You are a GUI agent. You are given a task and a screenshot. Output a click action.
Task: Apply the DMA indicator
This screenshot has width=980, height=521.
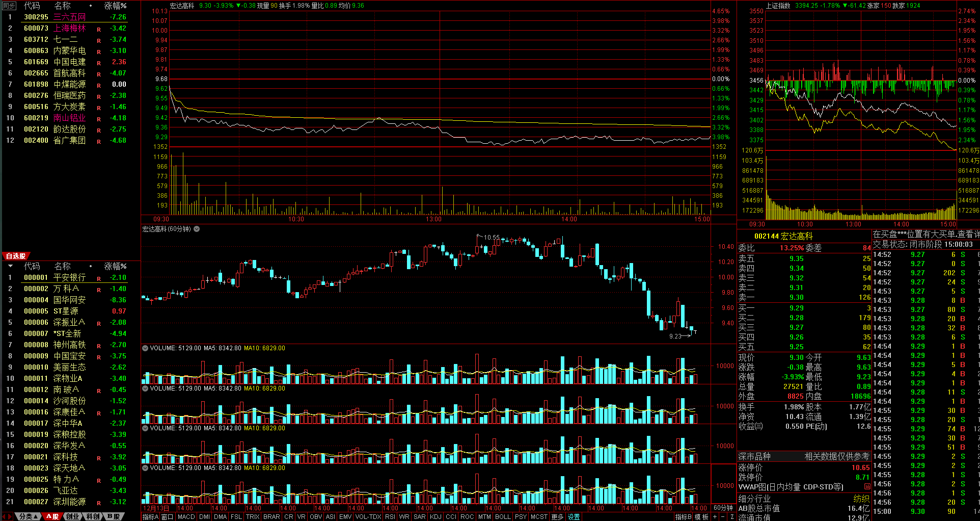[221, 516]
